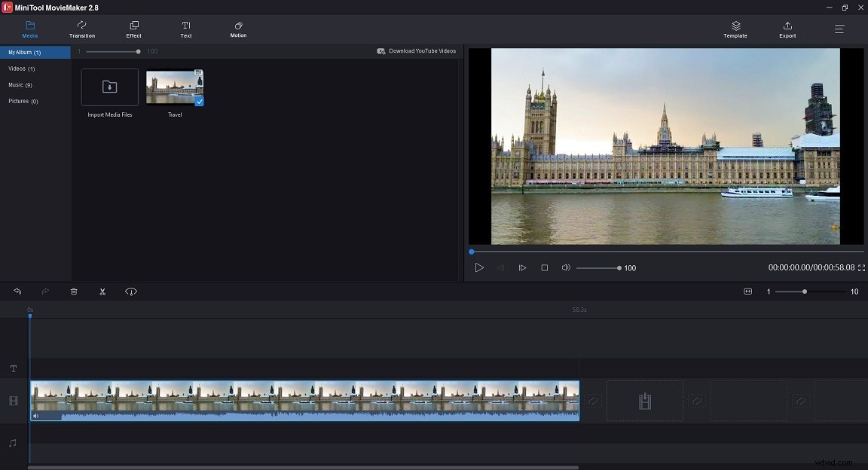Screen dimensions: 868x470
Task: Click Download YouTube Videos
Action: (x=417, y=50)
